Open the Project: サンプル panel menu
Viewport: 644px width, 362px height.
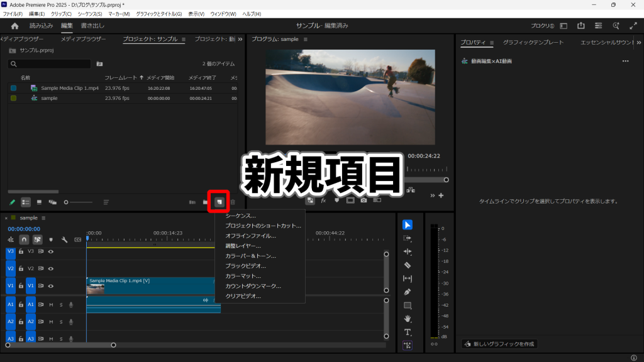184,40
